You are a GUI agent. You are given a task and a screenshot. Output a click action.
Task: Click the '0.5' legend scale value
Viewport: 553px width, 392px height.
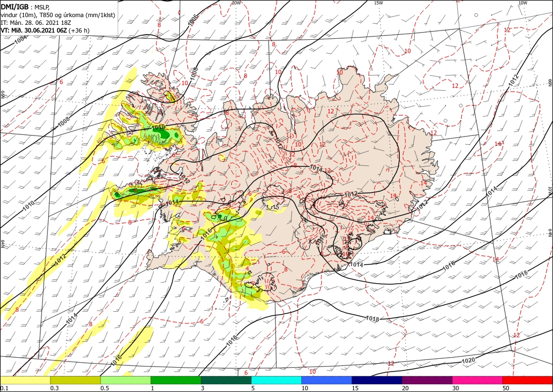[x=105, y=388]
